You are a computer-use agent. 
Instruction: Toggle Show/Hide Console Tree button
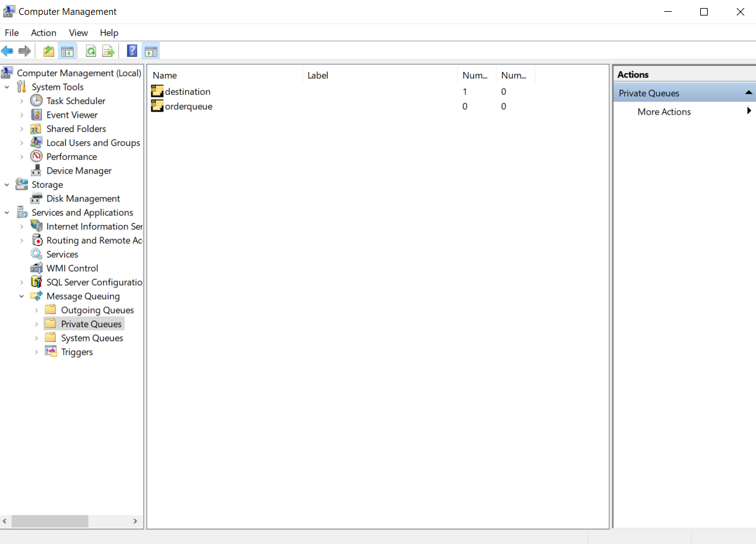coord(67,51)
